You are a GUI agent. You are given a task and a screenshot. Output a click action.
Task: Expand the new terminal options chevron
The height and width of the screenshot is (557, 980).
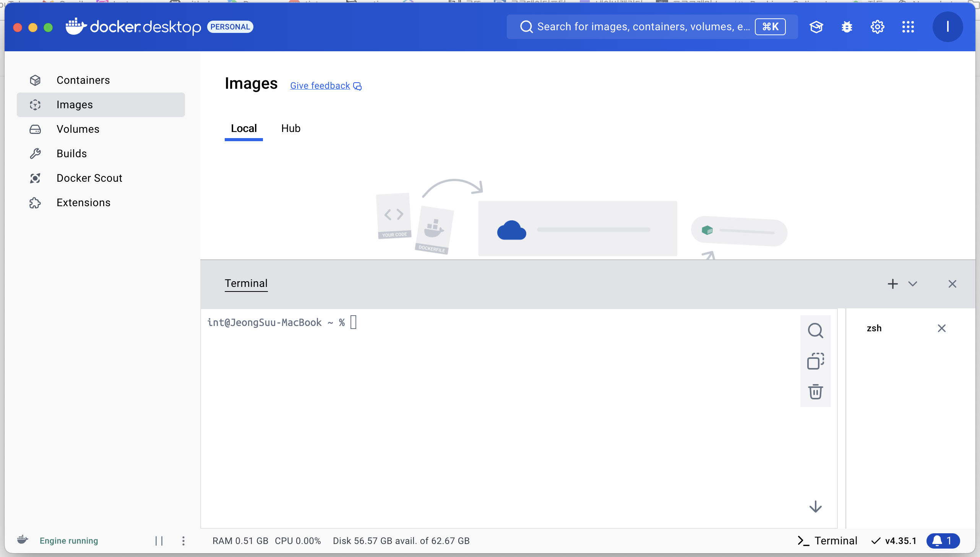pyautogui.click(x=913, y=284)
